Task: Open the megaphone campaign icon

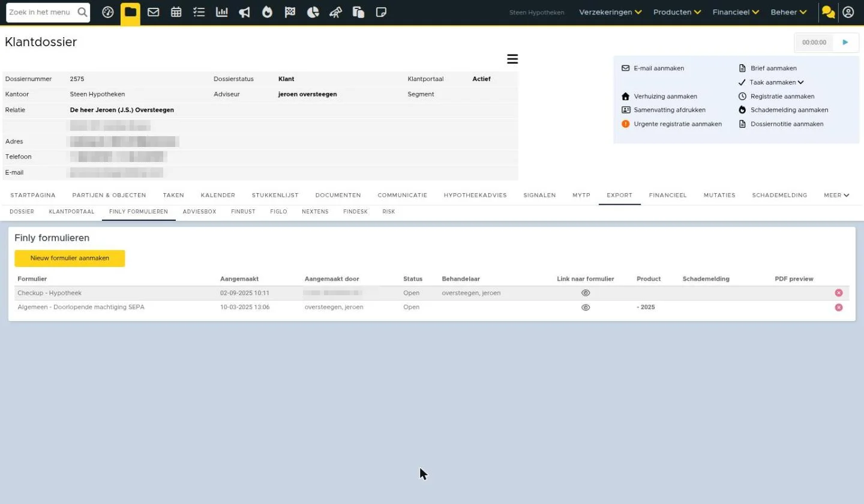Action: pos(244,12)
